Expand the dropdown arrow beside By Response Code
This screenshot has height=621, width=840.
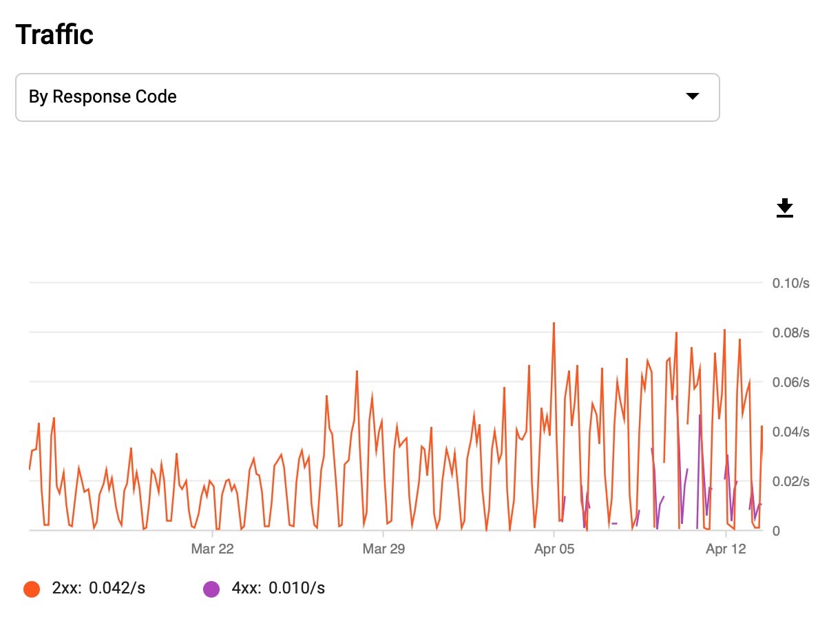click(693, 96)
